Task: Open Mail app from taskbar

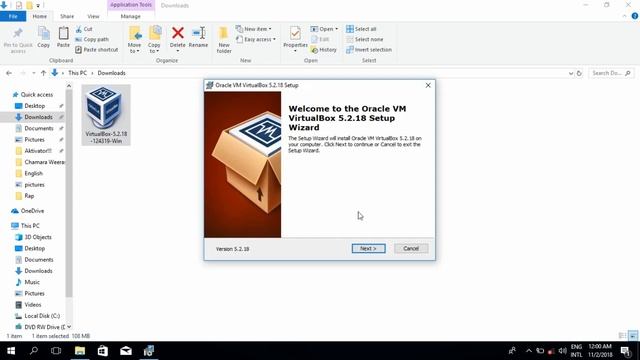Action: tap(126, 351)
